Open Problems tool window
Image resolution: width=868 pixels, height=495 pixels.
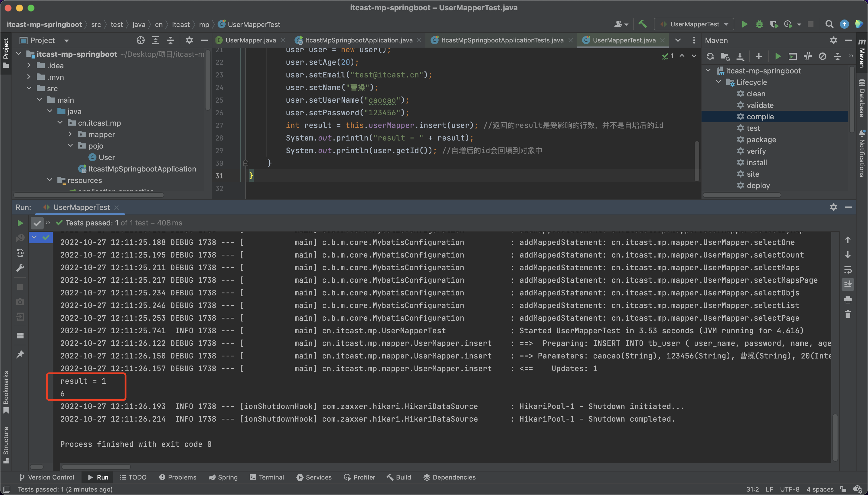tap(178, 477)
